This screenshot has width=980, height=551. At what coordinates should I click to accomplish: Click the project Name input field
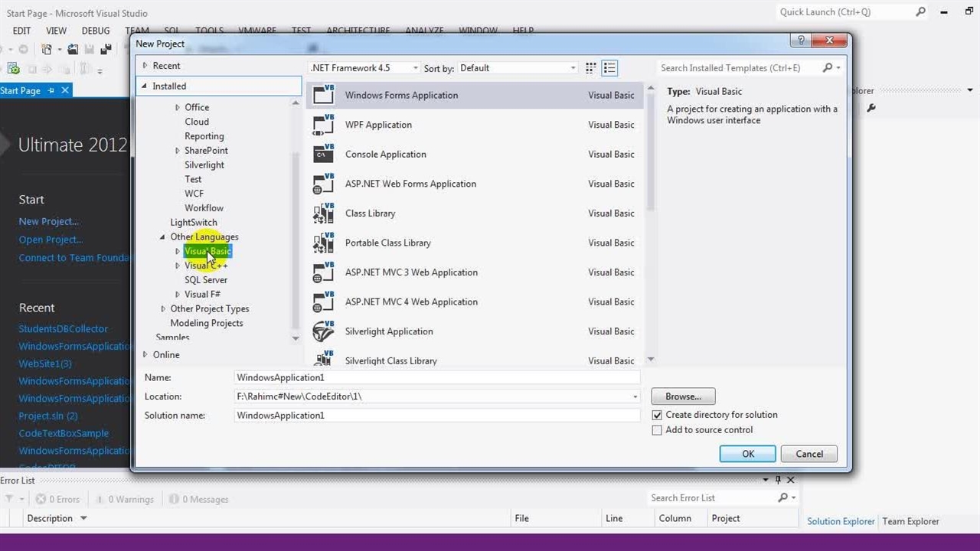click(437, 377)
